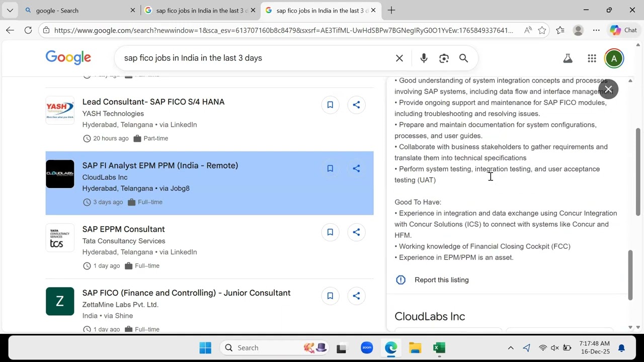Click the ZettaMine Z logo thumbnail
Image resolution: width=644 pixels, height=362 pixels.
point(60,302)
